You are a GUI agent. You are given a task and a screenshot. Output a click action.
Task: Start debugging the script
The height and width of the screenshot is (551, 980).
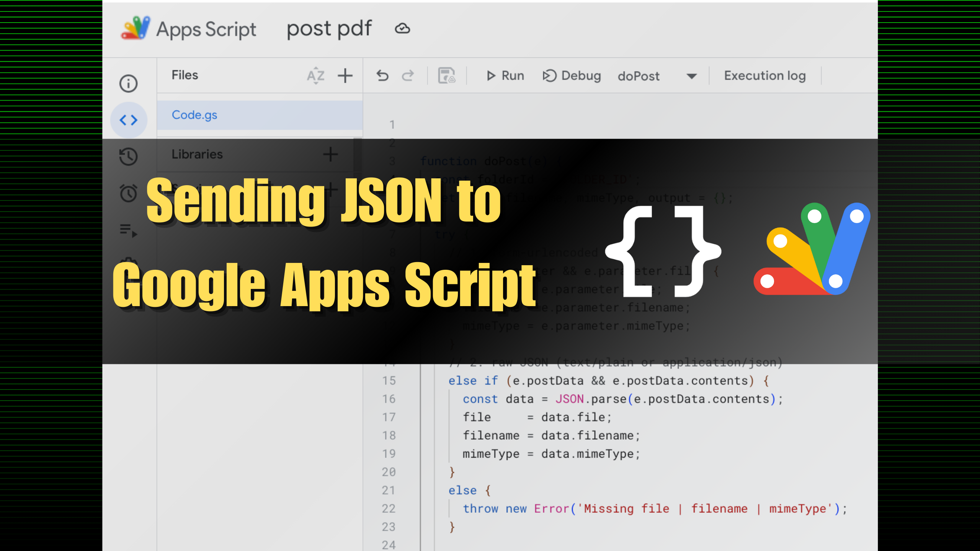point(571,75)
